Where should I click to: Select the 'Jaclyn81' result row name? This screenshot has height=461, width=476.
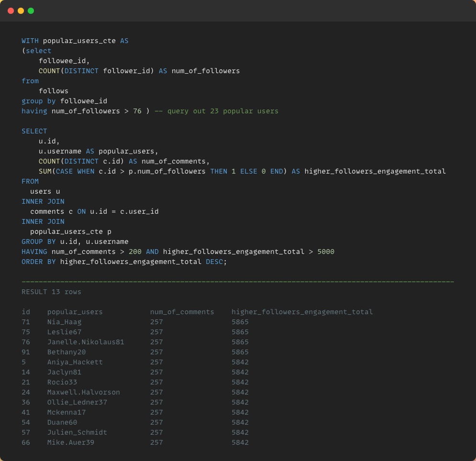pyautogui.click(x=65, y=372)
